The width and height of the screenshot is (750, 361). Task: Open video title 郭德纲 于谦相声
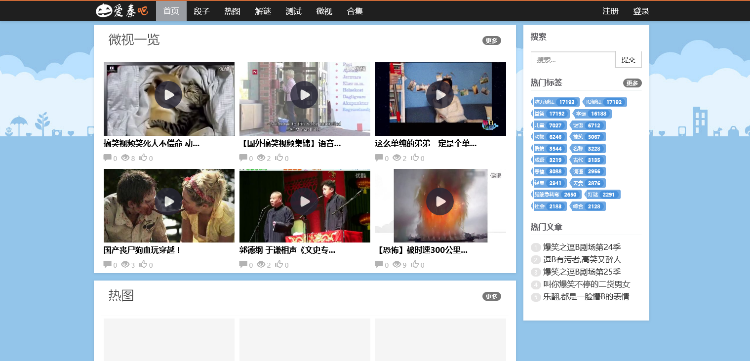coord(287,250)
